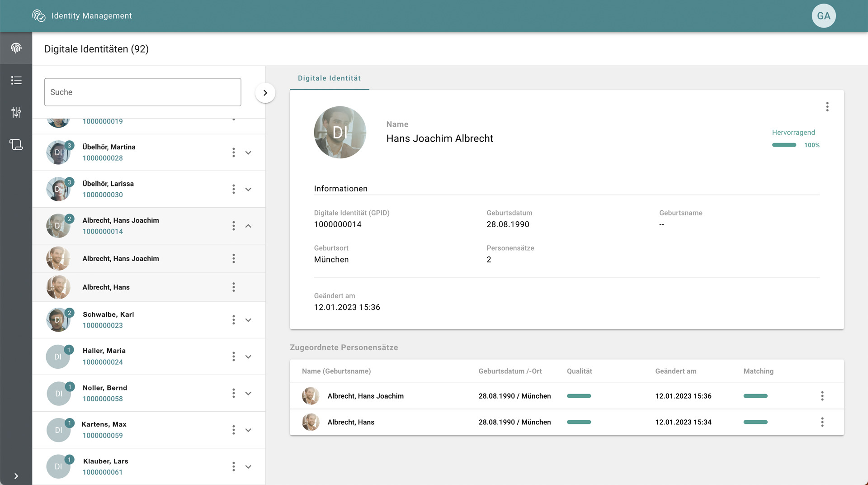Click the Hans Joachim Albrecht profile photo
868x485 pixels.
tap(340, 132)
